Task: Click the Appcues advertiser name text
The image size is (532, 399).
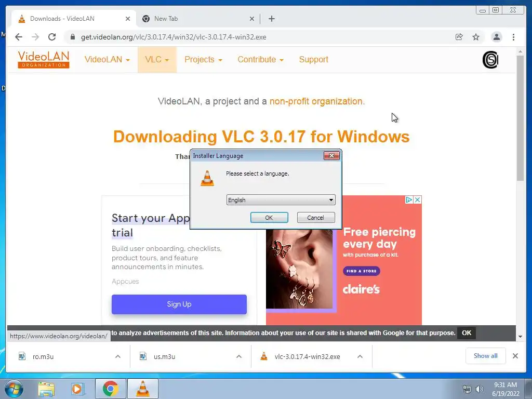Action: [x=125, y=281]
